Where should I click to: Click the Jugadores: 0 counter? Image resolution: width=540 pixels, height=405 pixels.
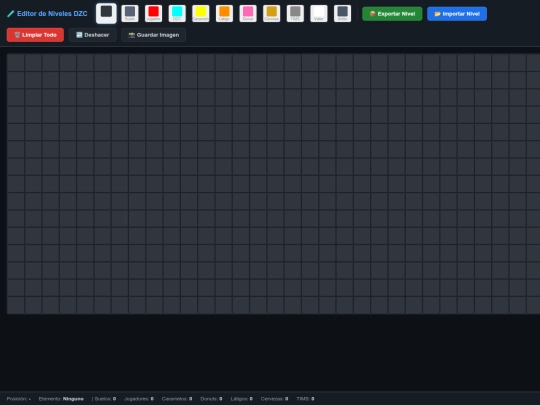139,399
